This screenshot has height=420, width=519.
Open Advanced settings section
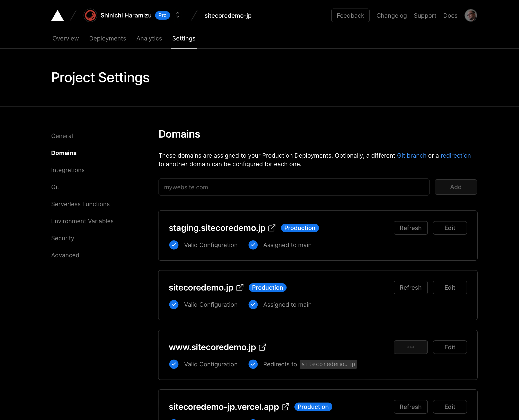click(x=65, y=255)
